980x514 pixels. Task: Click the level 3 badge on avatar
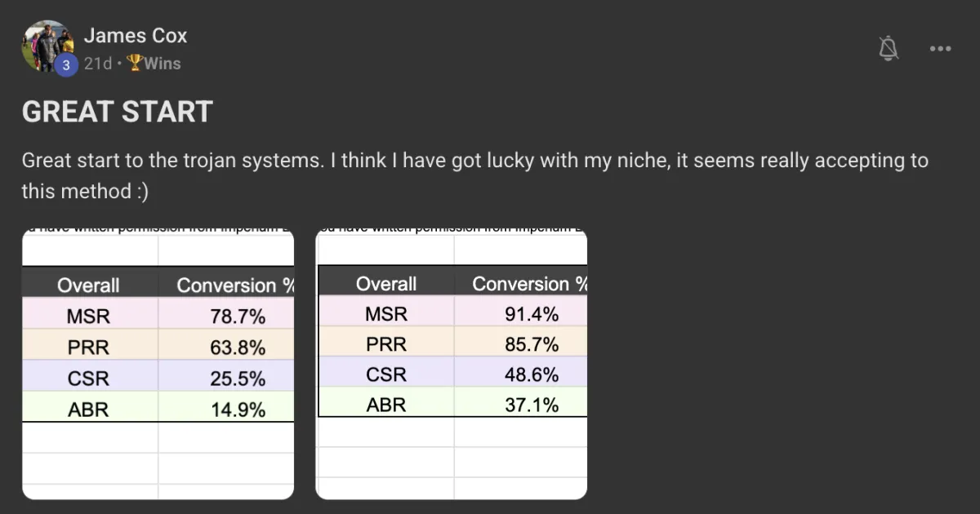(x=66, y=64)
